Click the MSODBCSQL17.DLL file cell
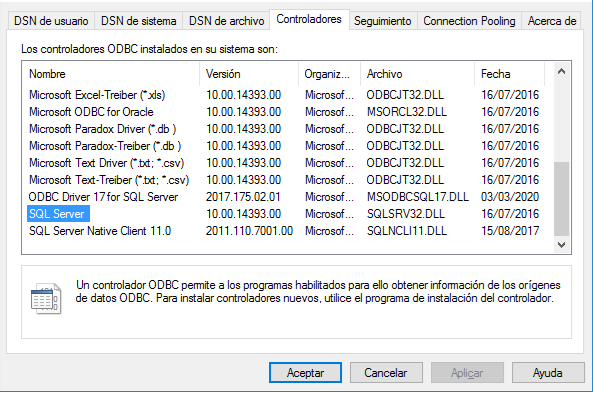 pos(418,197)
